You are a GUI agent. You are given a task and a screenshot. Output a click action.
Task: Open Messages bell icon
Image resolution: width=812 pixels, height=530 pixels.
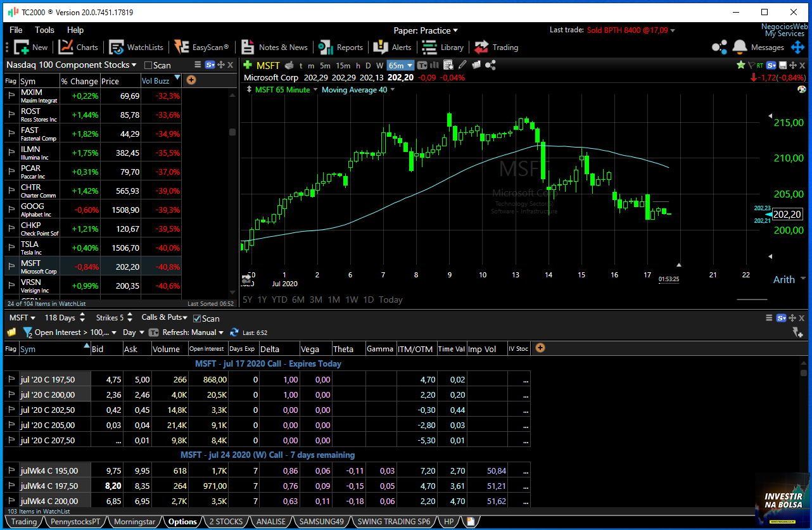pos(739,47)
